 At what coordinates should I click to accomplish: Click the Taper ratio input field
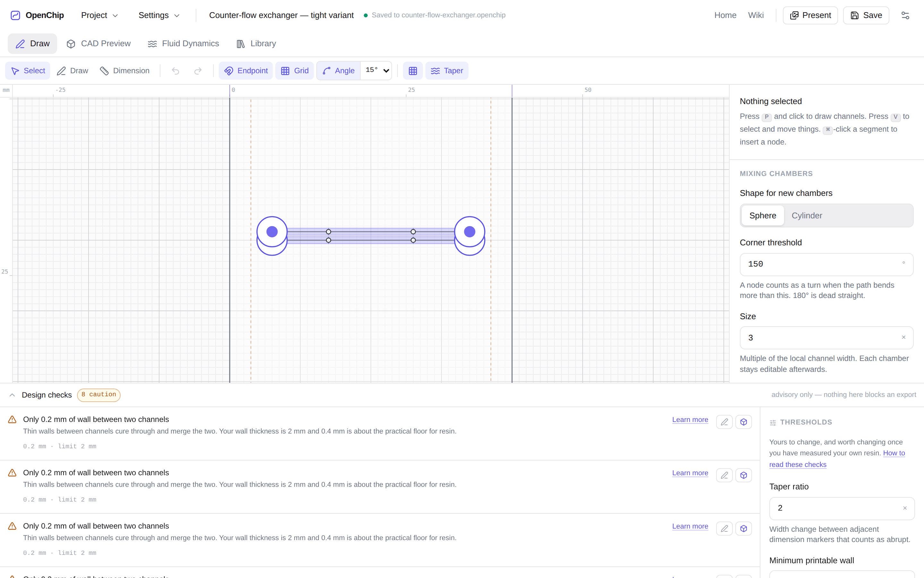pos(842,508)
